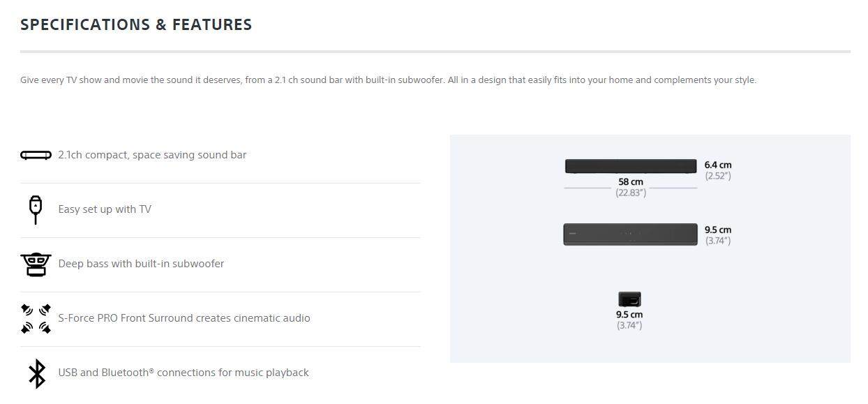The image size is (868, 404).
Task: Click the 9.5 cm depth label beside top view
Action: (718, 230)
